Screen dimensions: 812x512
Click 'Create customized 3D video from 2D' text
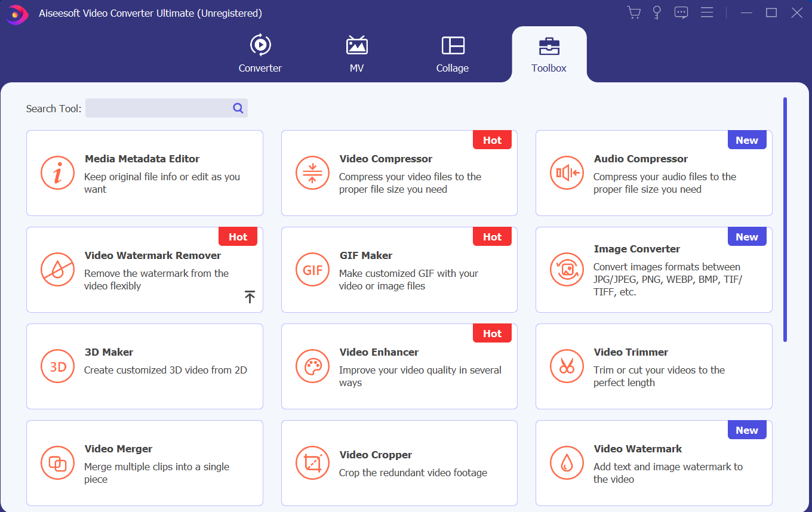(165, 370)
